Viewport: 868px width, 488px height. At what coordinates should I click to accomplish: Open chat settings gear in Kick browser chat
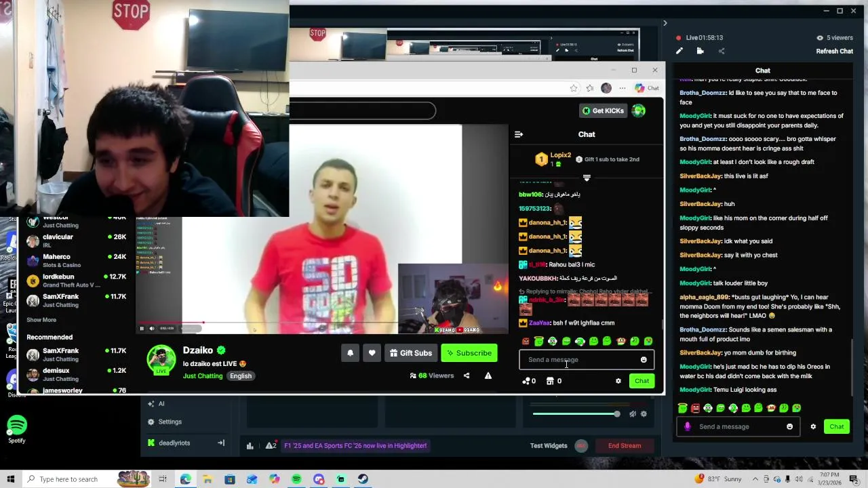618,381
